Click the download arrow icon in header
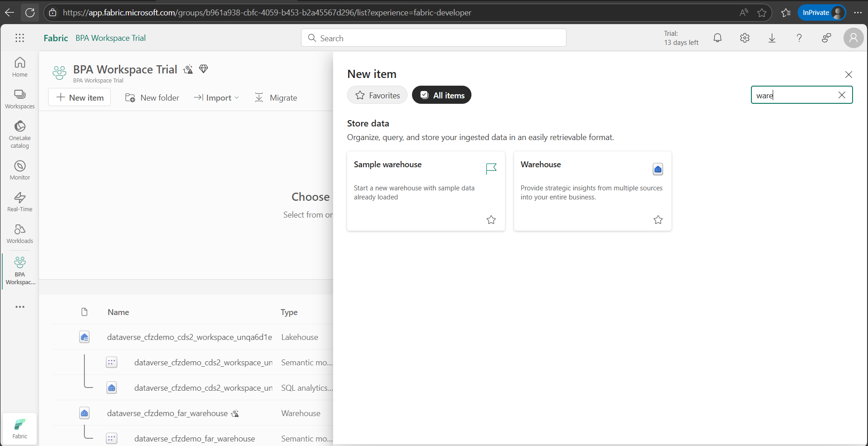868x446 pixels. point(772,38)
